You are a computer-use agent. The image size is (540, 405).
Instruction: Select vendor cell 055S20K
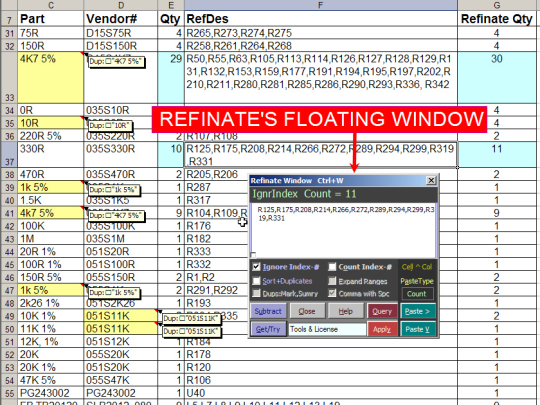121,354
